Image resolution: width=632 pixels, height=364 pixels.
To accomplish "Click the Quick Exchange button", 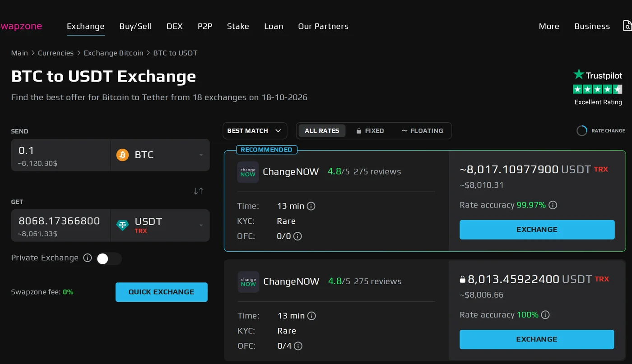I will pyautogui.click(x=162, y=292).
